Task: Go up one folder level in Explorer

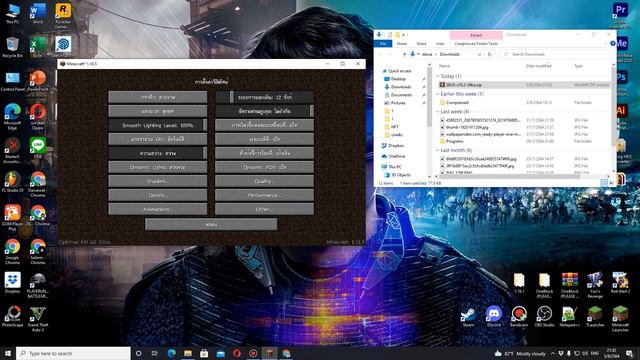Action: click(x=404, y=54)
